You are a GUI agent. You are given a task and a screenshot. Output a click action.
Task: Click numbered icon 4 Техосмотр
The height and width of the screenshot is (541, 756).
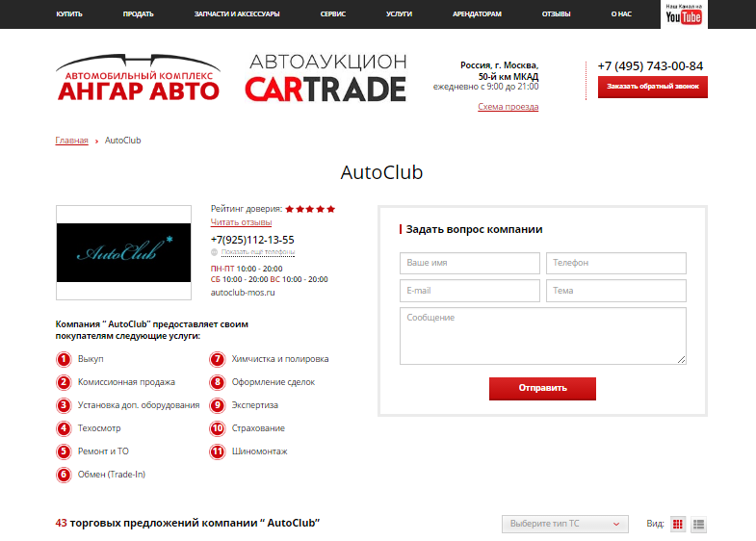[x=64, y=428]
